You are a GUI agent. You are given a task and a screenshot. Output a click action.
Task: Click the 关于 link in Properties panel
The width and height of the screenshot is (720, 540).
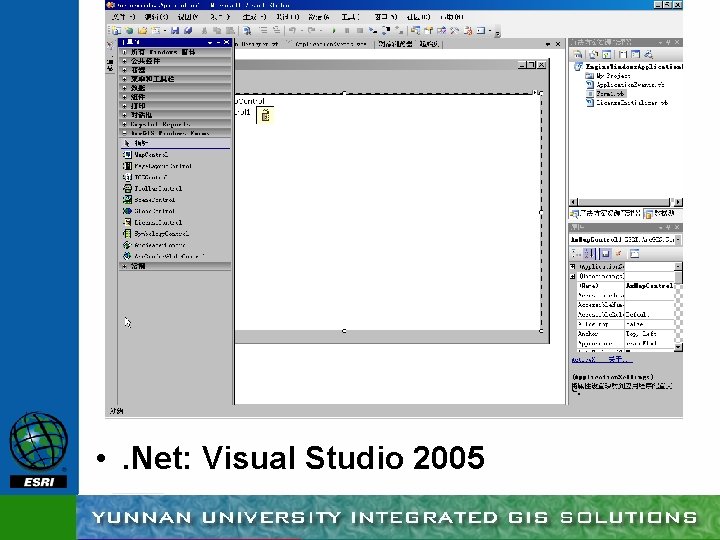pyautogui.click(x=620, y=360)
